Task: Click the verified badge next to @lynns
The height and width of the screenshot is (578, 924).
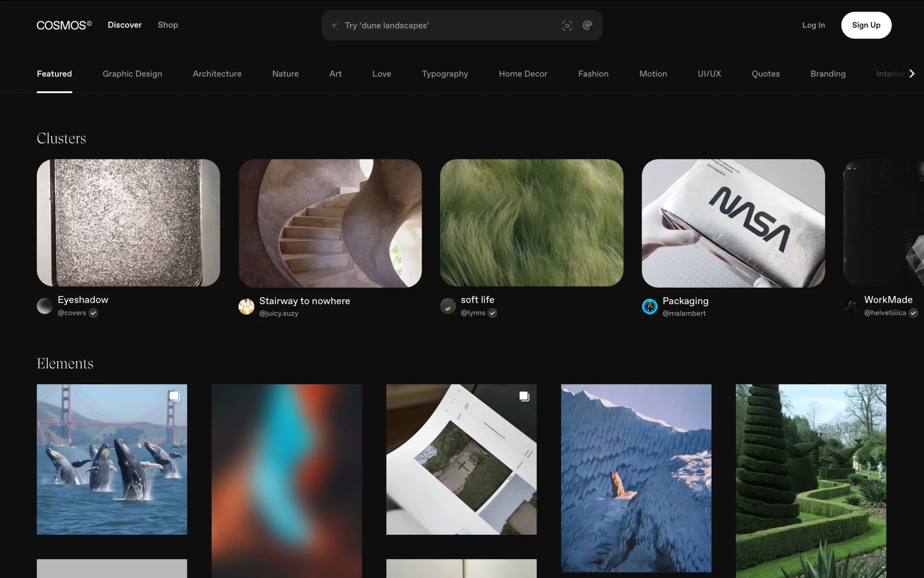Action: pos(492,313)
